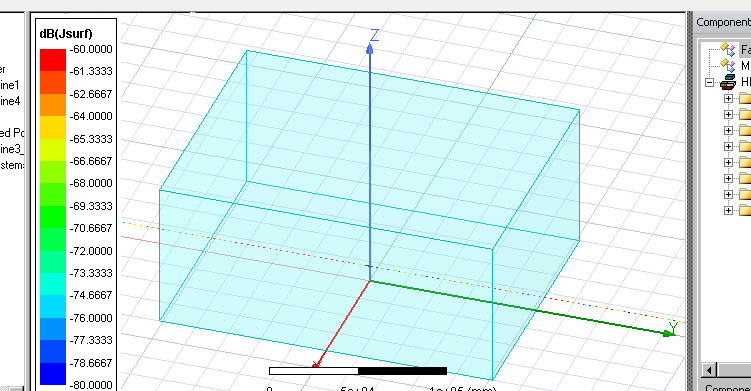Click the left scroll arrow of the component panel
751x391 pixels.
709,369
